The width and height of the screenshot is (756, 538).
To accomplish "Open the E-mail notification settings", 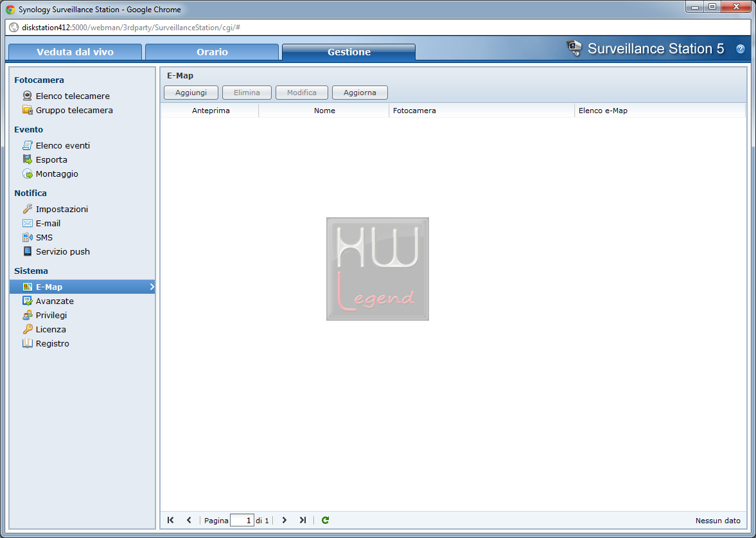I will click(x=48, y=224).
